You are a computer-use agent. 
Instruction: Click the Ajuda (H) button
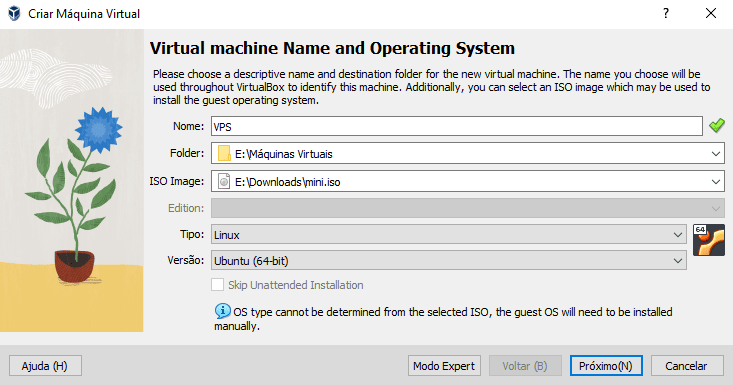click(45, 365)
